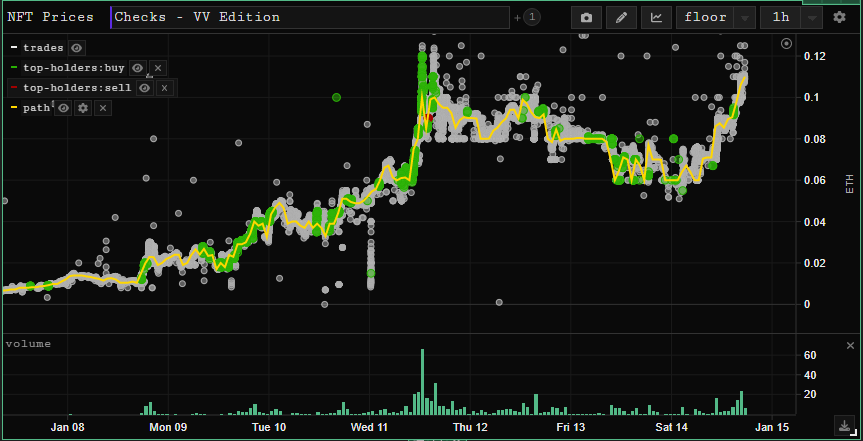The height and width of the screenshot is (441, 863).
Task: Open path series settings gear
Action: pyautogui.click(x=83, y=108)
